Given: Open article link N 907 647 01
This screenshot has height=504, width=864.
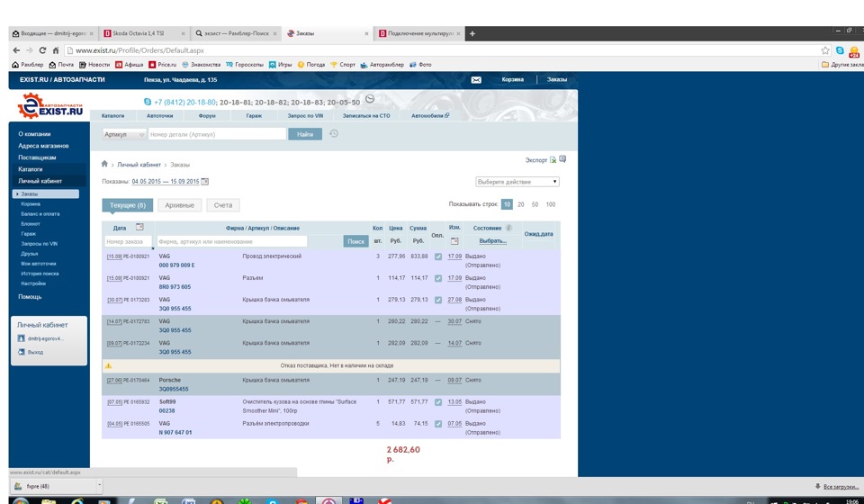Looking at the screenshot, I should 175,433.
